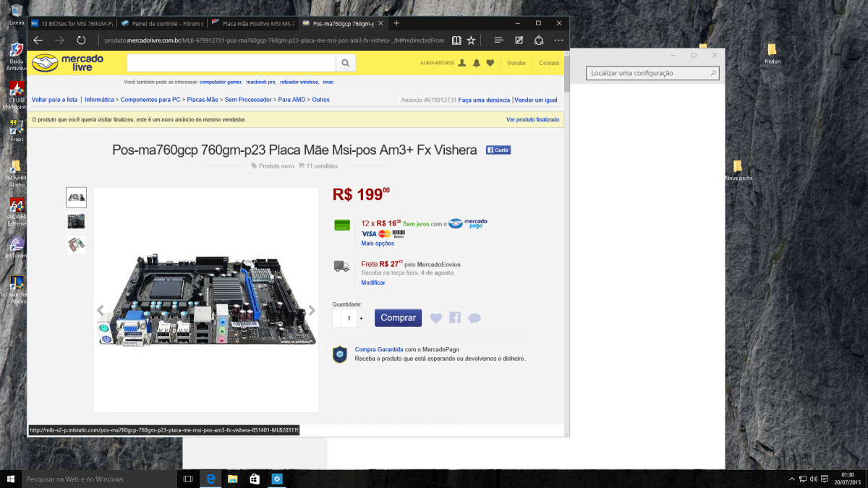
Task: Open Edge More actions ellipsis menu
Action: coord(558,40)
